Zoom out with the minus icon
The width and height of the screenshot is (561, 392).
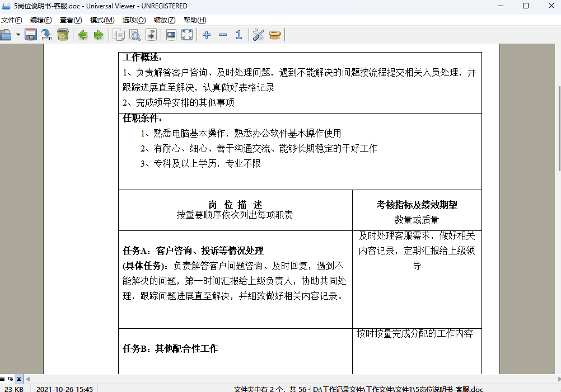click(x=222, y=35)
